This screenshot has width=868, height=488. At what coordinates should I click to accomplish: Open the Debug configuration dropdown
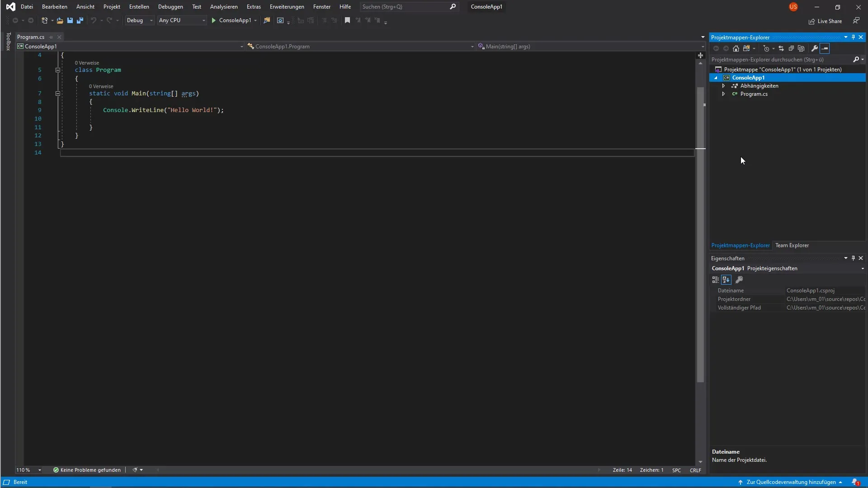[140, 20]
